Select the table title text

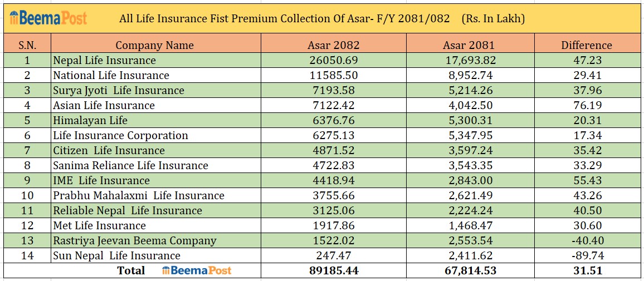[322, 19]
